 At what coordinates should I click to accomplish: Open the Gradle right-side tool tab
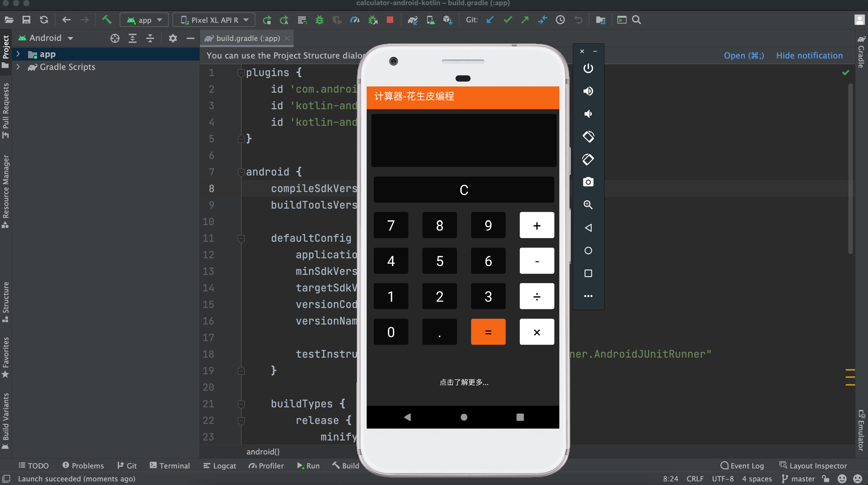[861, 51]
